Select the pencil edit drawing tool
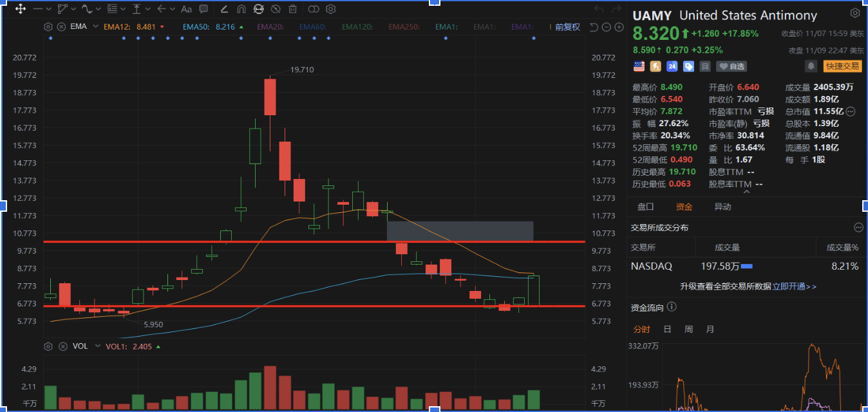This screenshot has width=868, height=412. pos(224,9)
